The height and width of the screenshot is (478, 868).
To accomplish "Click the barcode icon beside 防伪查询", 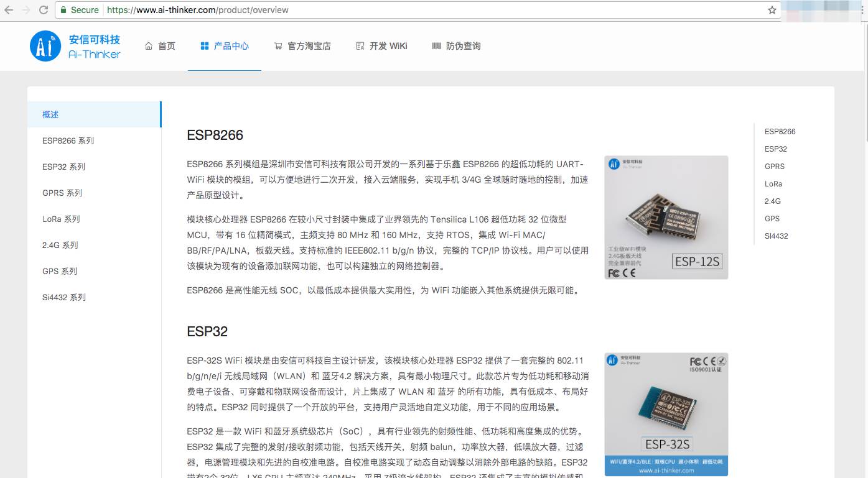I will pos(436,46).
